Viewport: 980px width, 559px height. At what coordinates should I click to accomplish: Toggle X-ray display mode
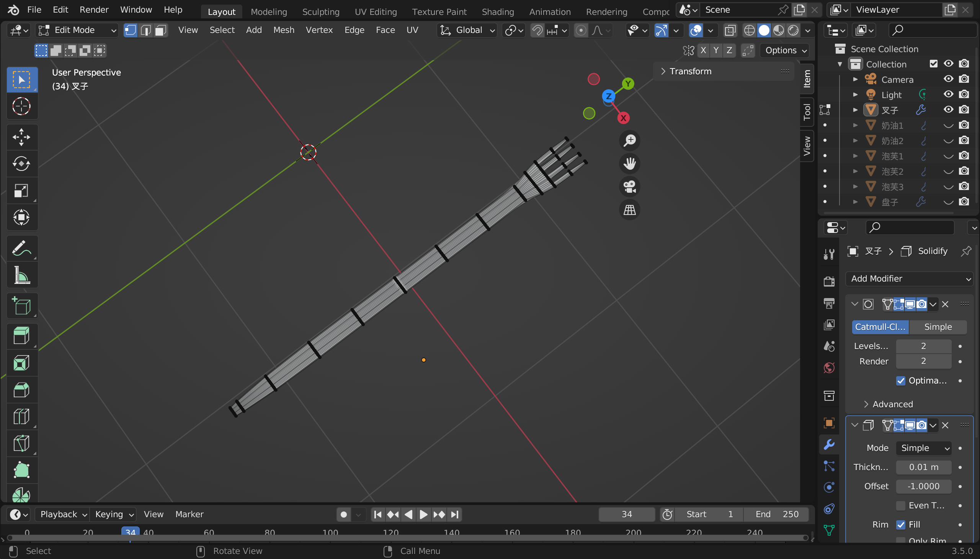click(x=730, y=30)
